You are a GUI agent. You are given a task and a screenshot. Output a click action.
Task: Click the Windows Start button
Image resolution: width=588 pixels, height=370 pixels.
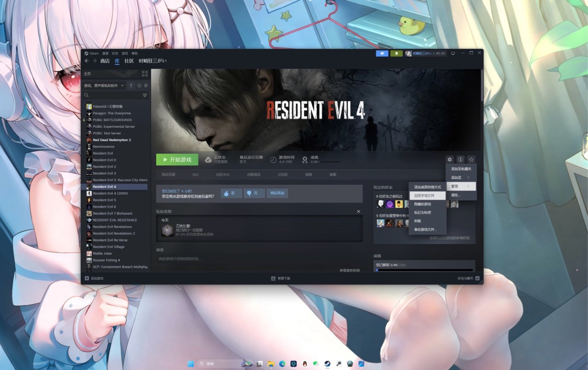191,364
